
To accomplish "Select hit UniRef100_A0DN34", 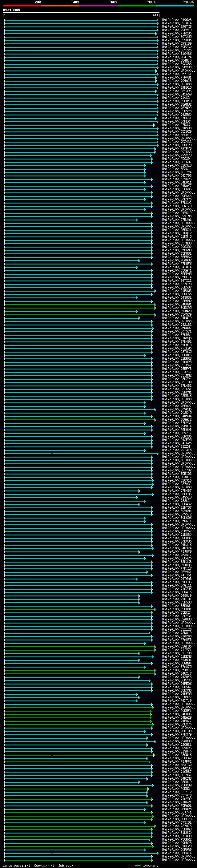I will pyautogui.click(x=176, y=789).
